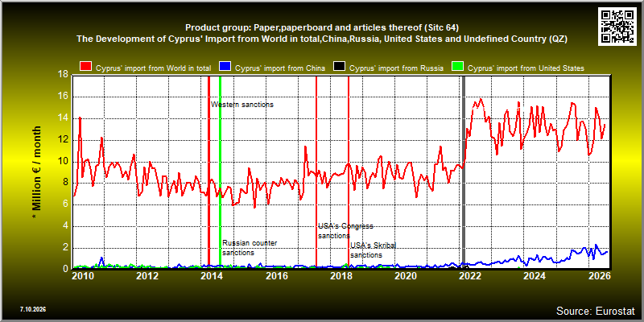Image resolution: width=644 pixels, height=322 pixels.
Task: Click x-axis label 2014
Action: click(212, 275)
